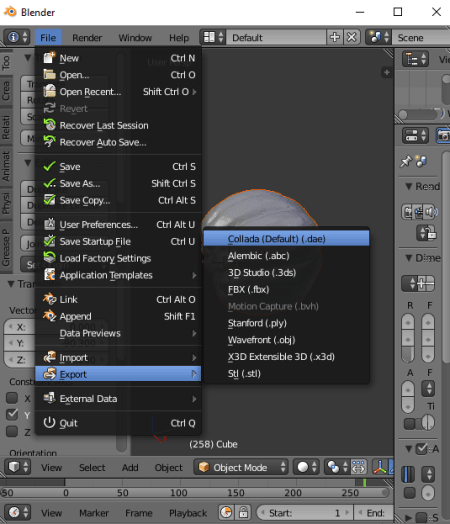The height and width of the screenshot is (524, 450).
Task: Open the outliner editor type icon
Action: [x=415, y=59]
